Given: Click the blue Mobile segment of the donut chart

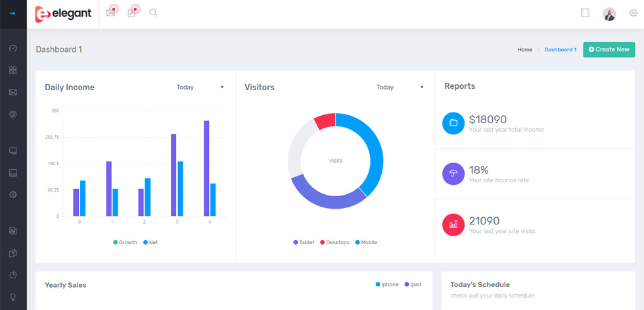Looking at the screenshot, I should pos(375,148).
